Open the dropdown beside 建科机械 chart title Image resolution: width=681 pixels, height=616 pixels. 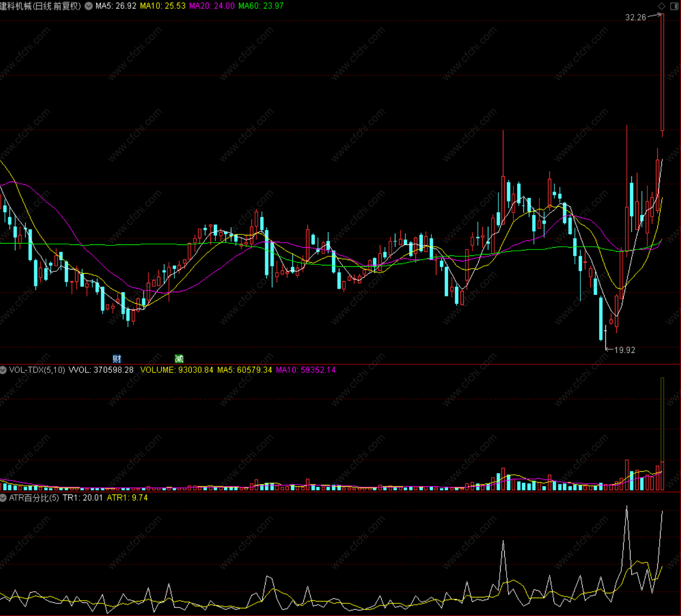89,6
